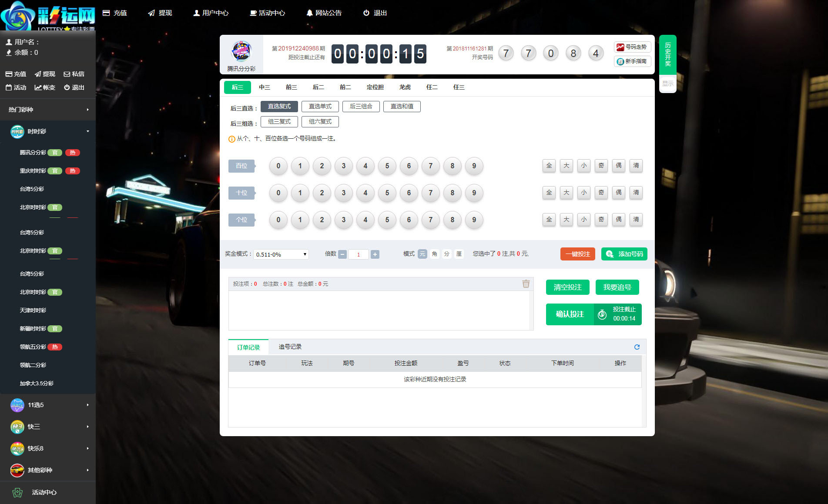
Task: Select number 5 in the 百位 row
Action: [x=387, y=166]
